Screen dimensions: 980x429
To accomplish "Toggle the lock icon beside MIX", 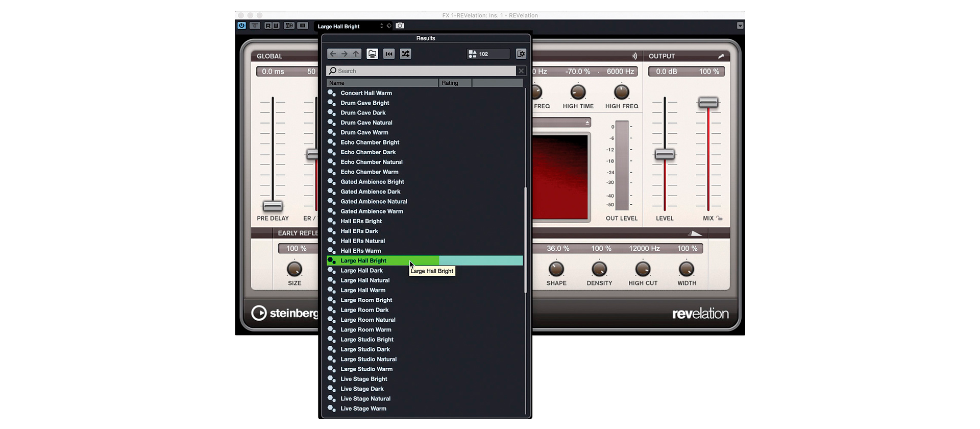I will [719, 218].
